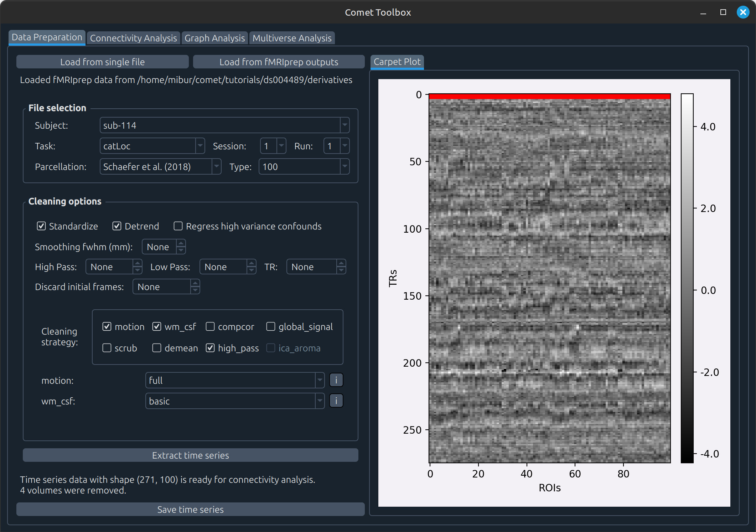Close the Comet Toolbox window
This screenshot has height=532, width=756.
click(x=743, y=12)
